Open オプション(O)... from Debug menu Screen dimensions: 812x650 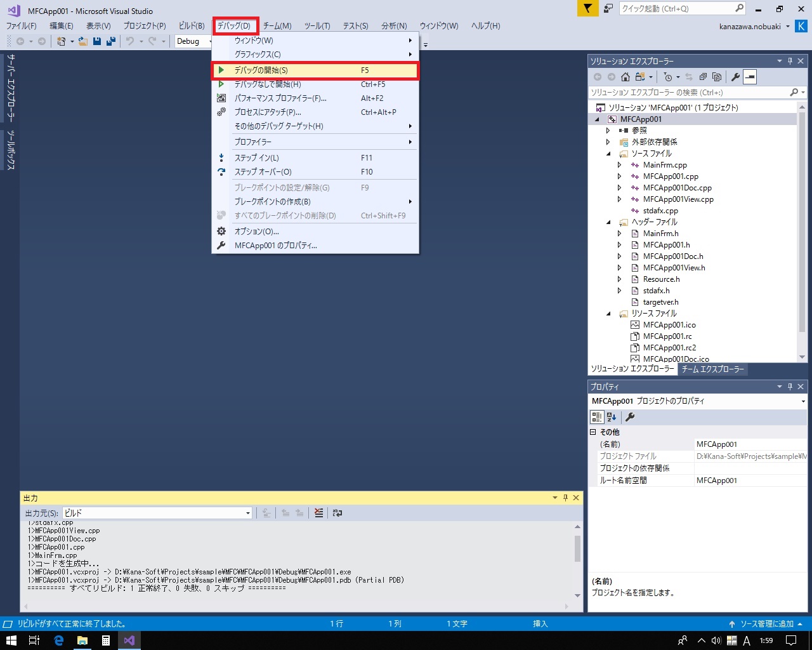[315, 232]
